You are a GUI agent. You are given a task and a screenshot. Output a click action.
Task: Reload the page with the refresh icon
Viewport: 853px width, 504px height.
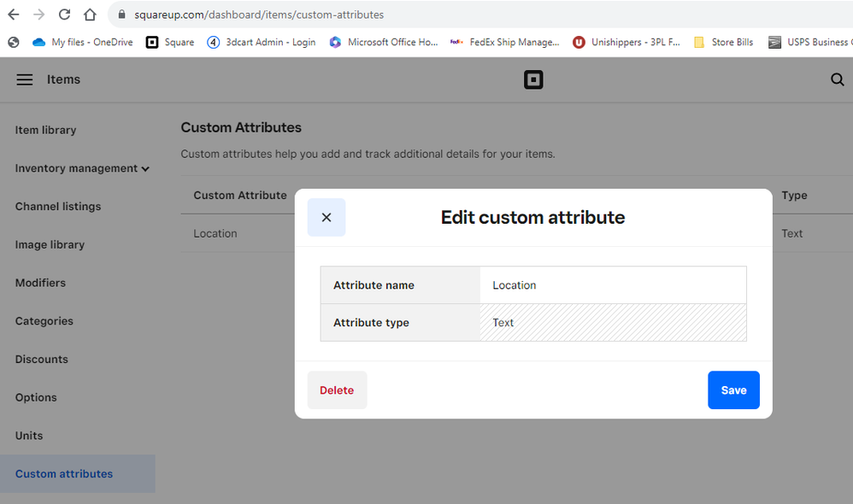point(64,14)
